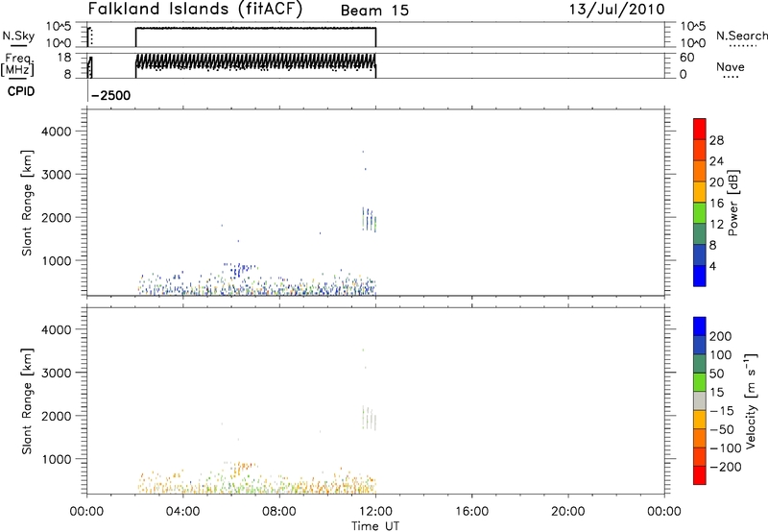Image resolution: width=768 pixels, height=532 pixels.
Task: Click the '12:00' time tick label
Action: click(x=375, y=512)
